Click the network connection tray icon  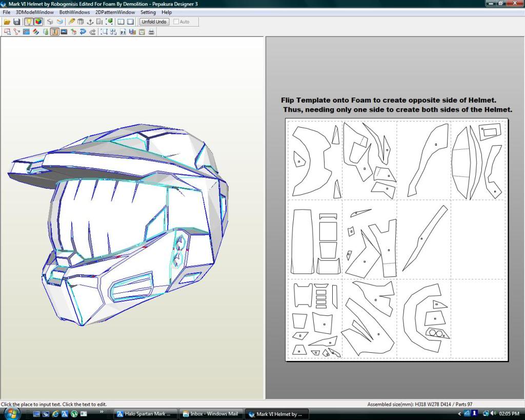coord(485,414)
